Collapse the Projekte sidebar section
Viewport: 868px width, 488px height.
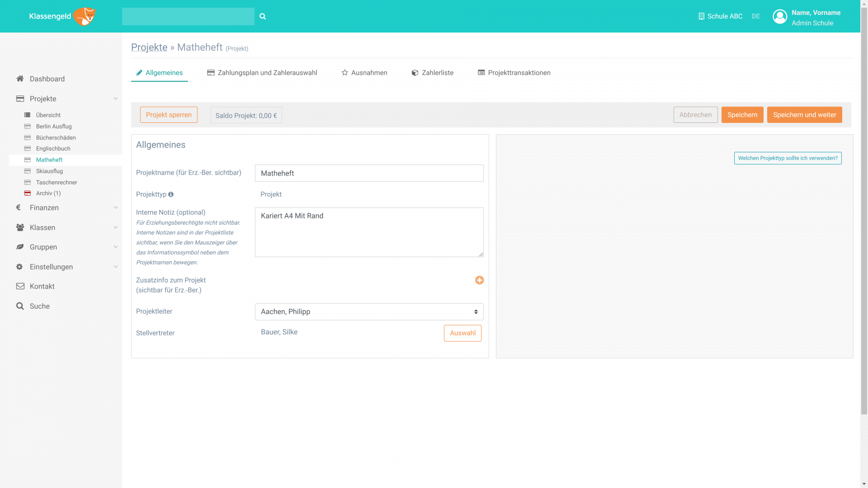click(x=116, y=99)
